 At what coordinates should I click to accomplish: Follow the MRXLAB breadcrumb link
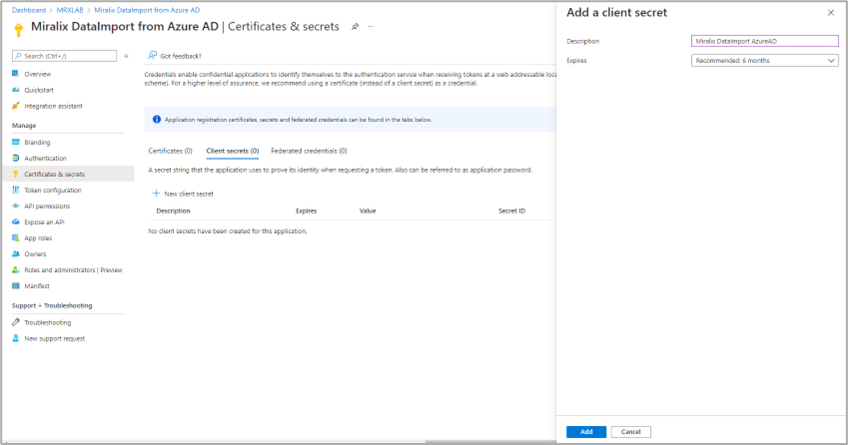(x=70, y=10)
